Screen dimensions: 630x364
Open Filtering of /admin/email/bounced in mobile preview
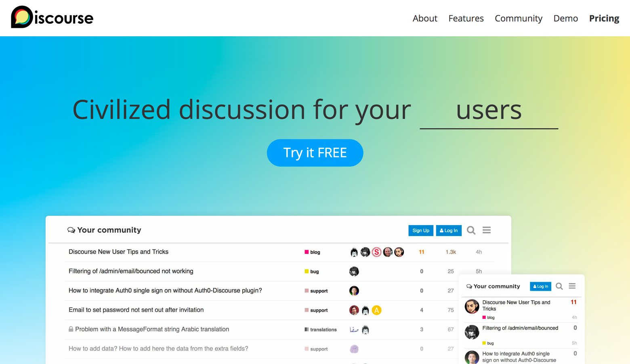pos(520,328)
